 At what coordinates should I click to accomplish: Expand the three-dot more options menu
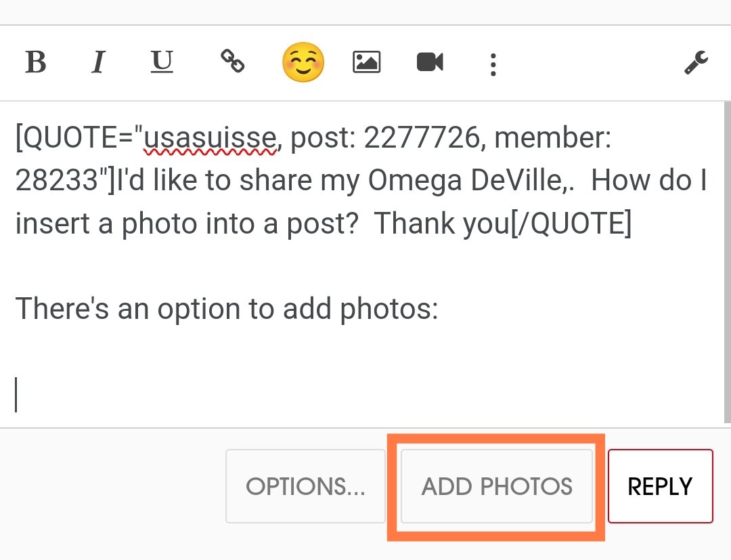(493, 64)
